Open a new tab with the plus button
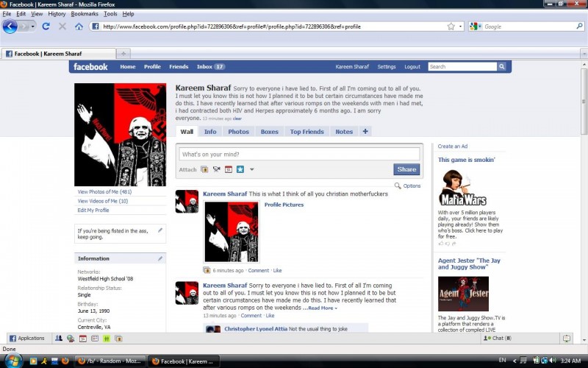This screenshot has width=588, height=368. click(x=123, y=53)
